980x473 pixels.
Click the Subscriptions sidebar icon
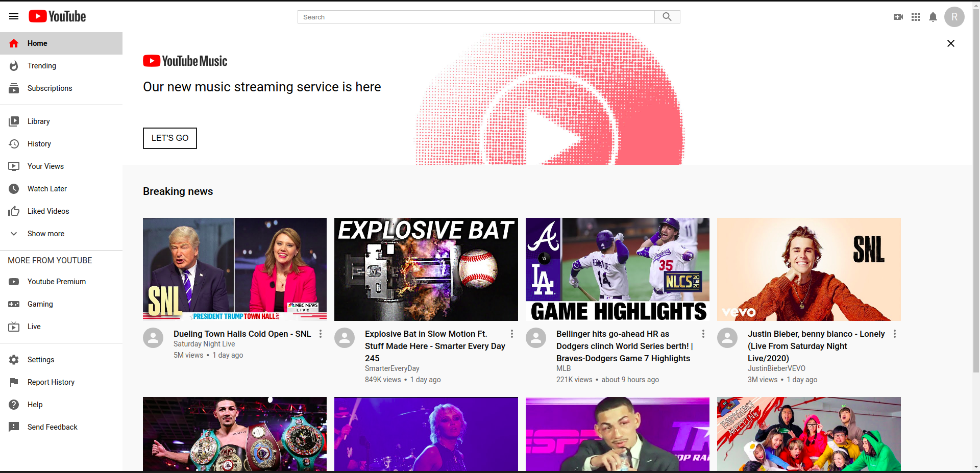pyautogui.click(x=14, y=88)
